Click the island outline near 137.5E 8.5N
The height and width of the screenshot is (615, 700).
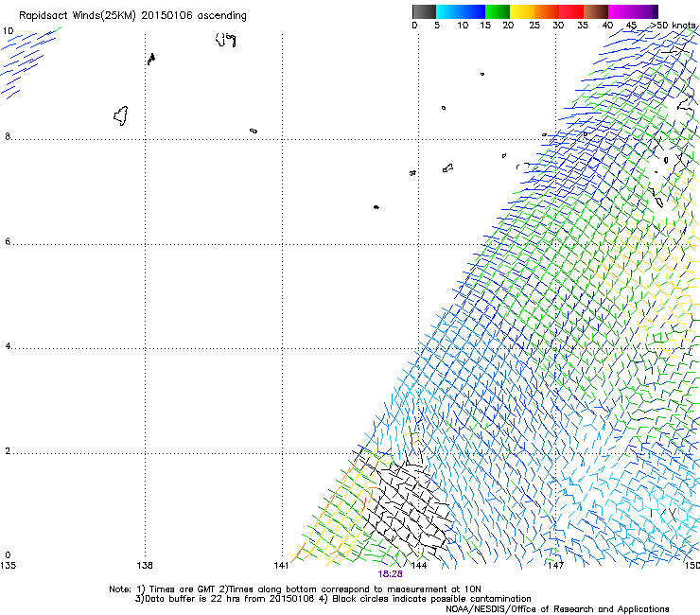coord(121,115)
